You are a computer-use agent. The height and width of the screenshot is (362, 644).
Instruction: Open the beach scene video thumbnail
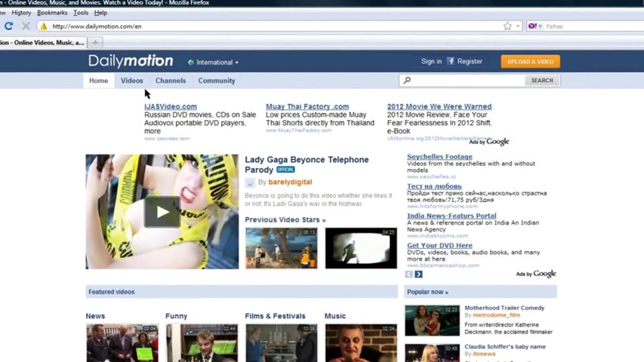[282, 248]
